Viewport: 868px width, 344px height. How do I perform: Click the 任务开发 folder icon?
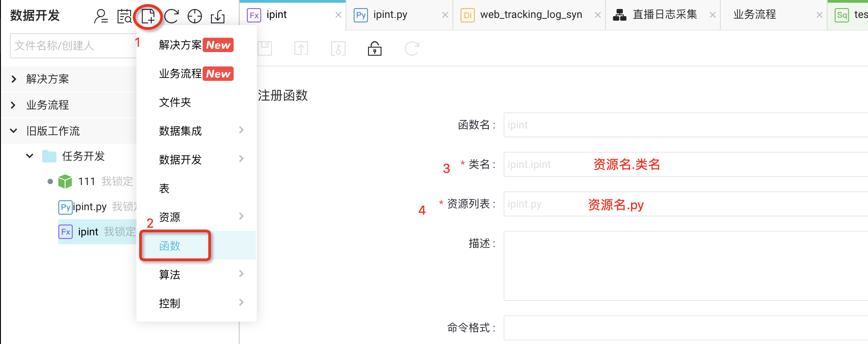[49, 156]
